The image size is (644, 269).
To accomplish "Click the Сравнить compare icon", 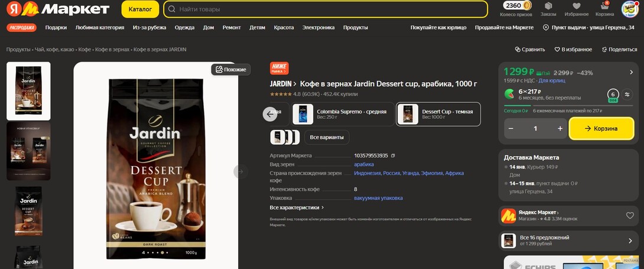I will tap(518, 50).
